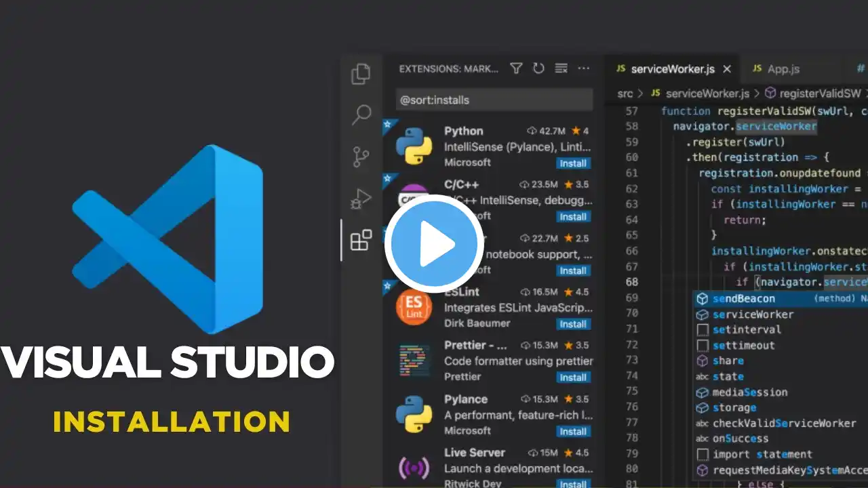
Task: Install the Python extension
Action: pyautogui.click(x=573, y=163)
